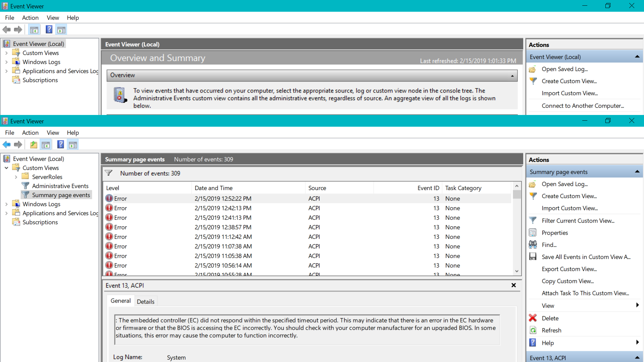Toggle action pane icon in lower window toolbar
The height and width of the screenshot is (362, 644).
[x=73, y=145]
